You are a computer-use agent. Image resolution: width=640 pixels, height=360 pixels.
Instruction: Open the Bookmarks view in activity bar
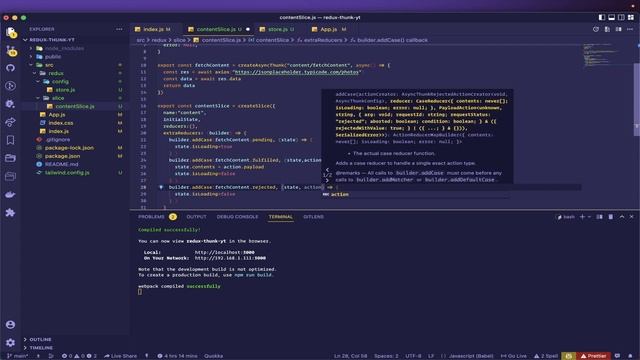coord(11,140)
